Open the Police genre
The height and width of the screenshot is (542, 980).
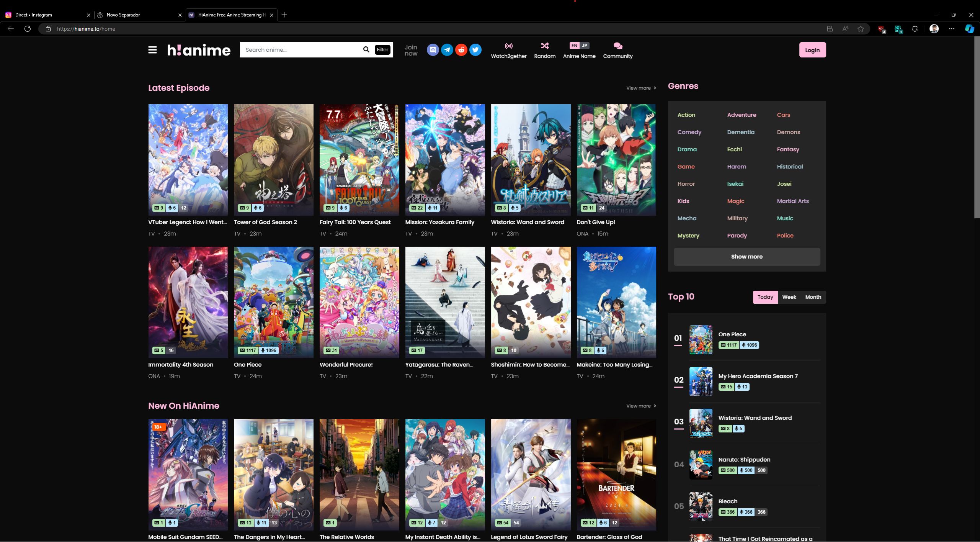(785, 236)
